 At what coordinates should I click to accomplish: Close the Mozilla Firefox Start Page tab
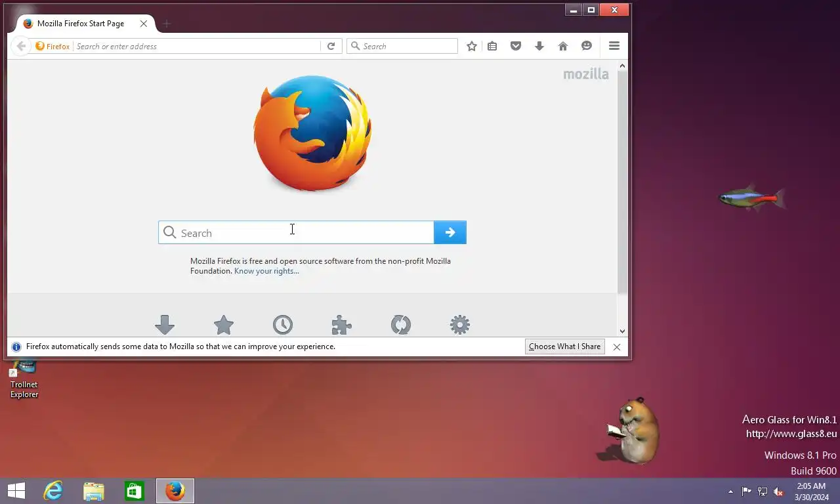point(144,24)
